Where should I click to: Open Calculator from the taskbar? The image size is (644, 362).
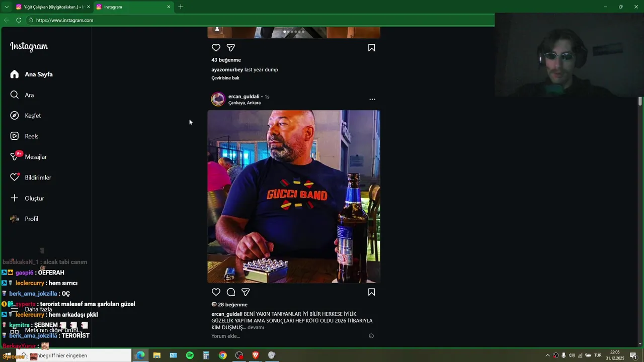206,355
